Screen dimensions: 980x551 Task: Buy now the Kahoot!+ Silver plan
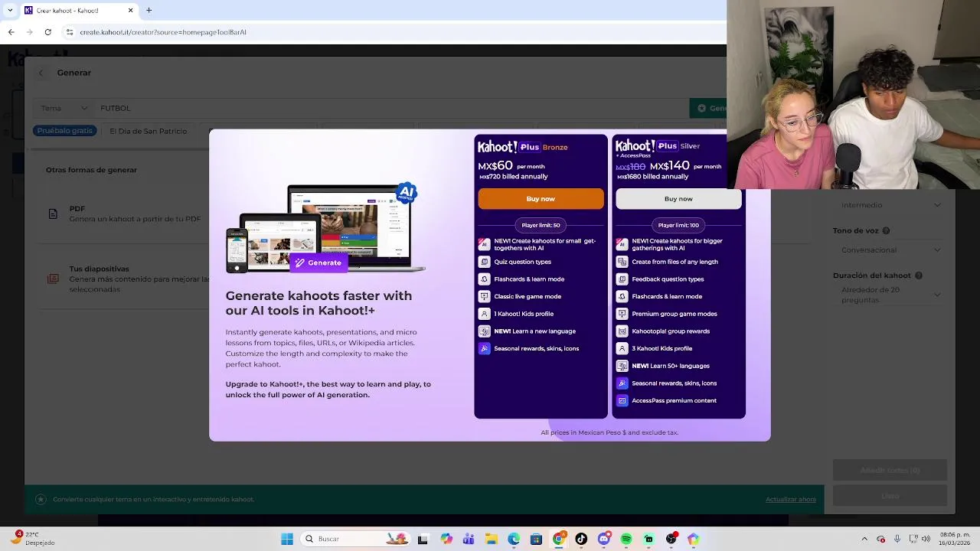(x=678, y=199)
